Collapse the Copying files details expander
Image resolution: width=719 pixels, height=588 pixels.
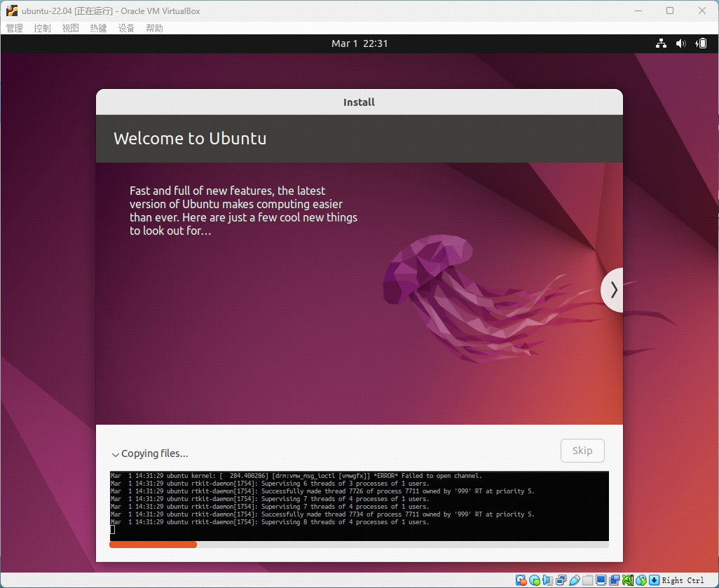116,454
